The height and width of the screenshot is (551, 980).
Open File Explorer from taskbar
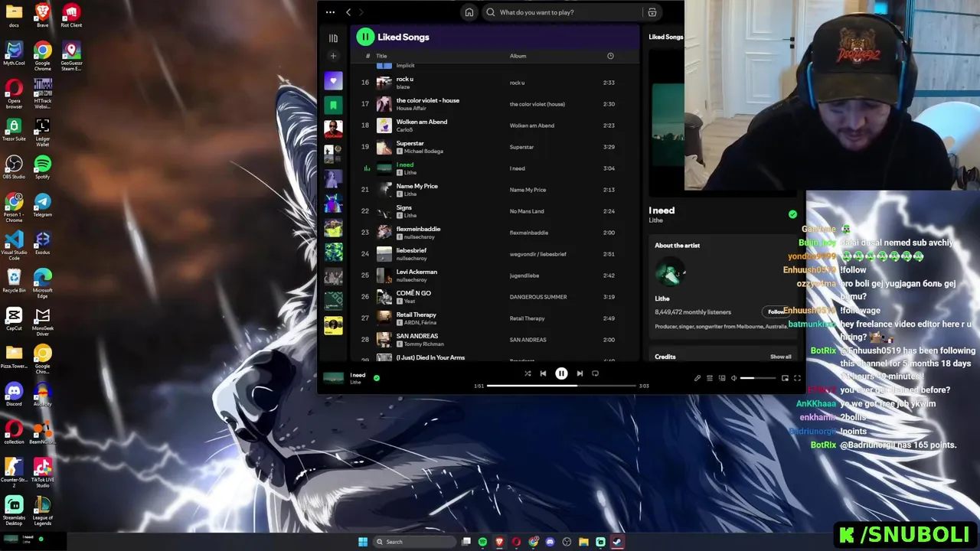[583, 542]
